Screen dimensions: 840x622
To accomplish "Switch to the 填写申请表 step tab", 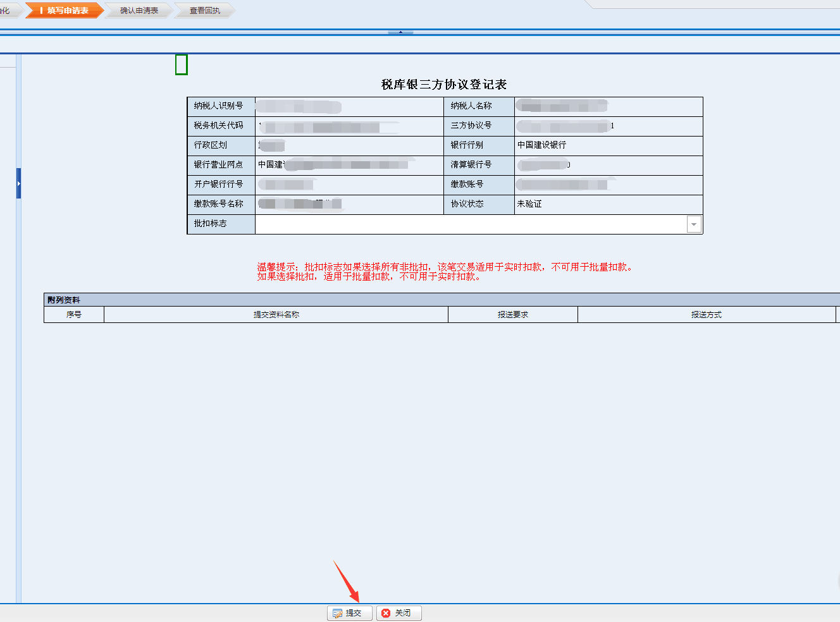I will point(64,11).
